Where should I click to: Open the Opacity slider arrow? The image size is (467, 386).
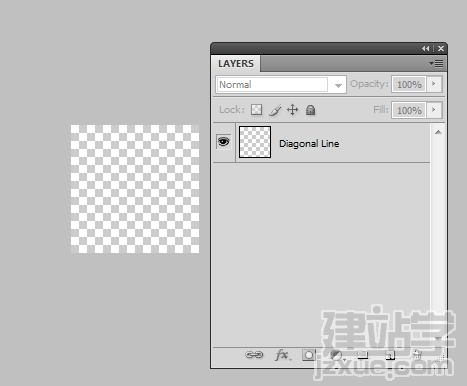434,84
